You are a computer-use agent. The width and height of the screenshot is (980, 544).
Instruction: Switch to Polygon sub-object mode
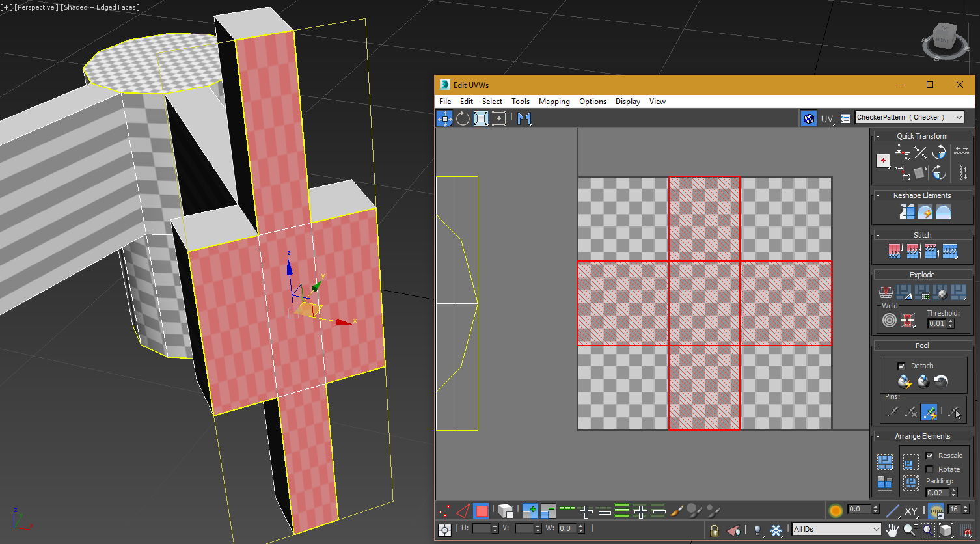pyautogui.click(x=482, y=511)
